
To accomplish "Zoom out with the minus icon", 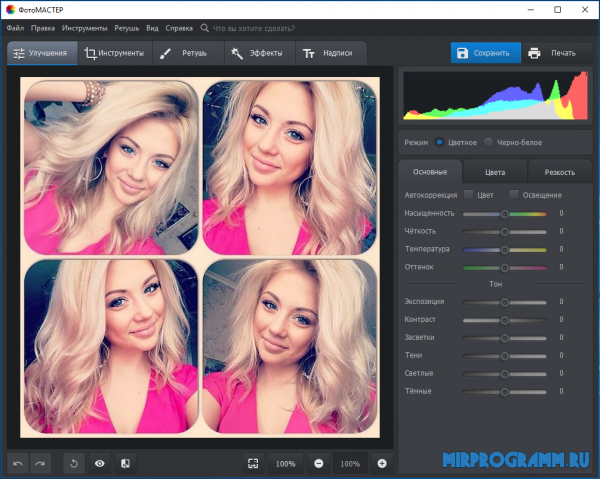I will click(x=318, y=464).
